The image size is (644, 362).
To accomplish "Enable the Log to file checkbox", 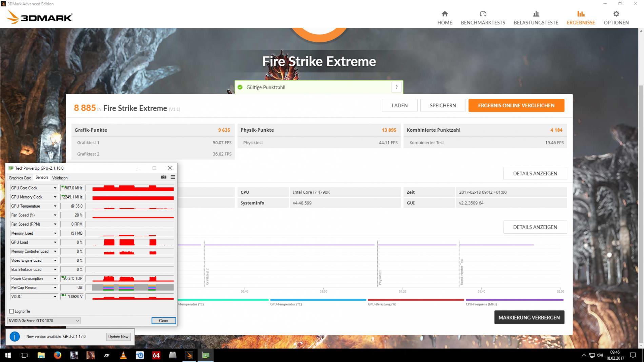I will click(x=12, y=311).
